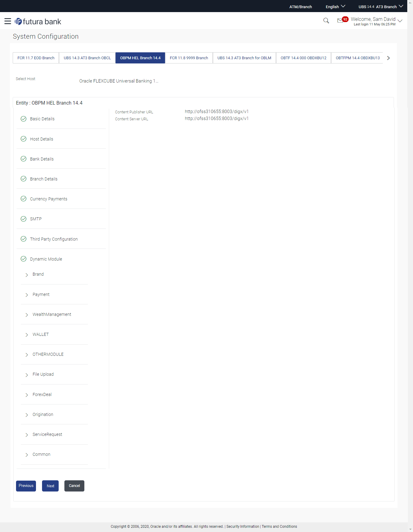Open the UBS 14.4 AT3 Branch dropdown
This screenshot has height=532, width=413.
[381, 7]
